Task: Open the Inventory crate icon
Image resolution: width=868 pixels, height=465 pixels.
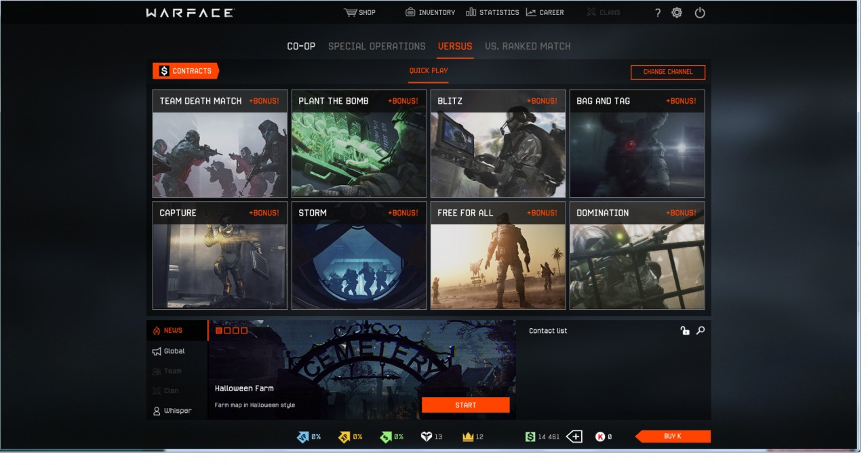Action: tap(410, 12)
